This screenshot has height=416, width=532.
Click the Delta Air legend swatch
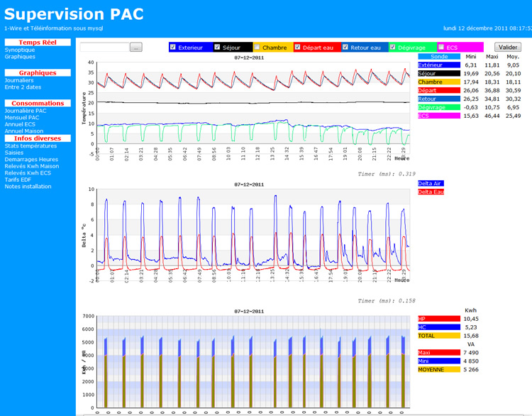(x=431, y=183)
